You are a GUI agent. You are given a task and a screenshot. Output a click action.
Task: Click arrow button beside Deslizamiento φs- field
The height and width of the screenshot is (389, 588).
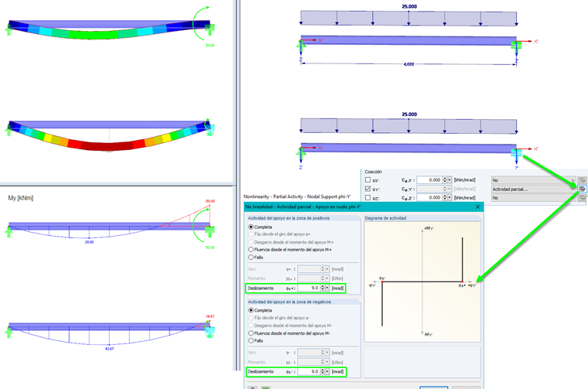(x=327, y=372)
